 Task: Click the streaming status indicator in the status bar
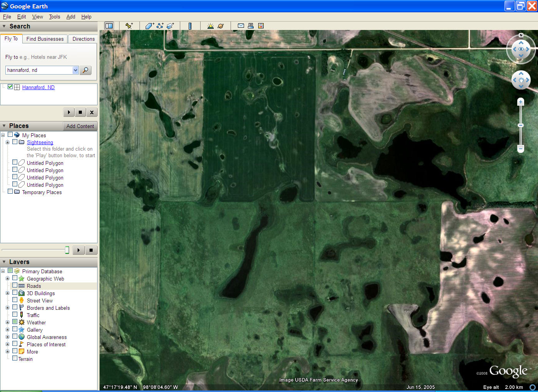pyautogui.click(x=533, y=387)
